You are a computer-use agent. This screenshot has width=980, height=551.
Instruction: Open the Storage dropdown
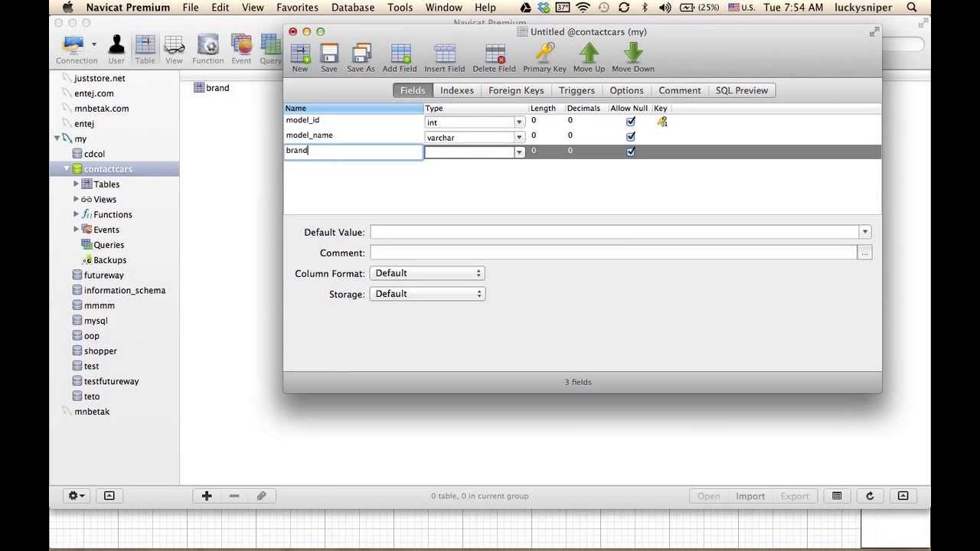tap(427, 294)
